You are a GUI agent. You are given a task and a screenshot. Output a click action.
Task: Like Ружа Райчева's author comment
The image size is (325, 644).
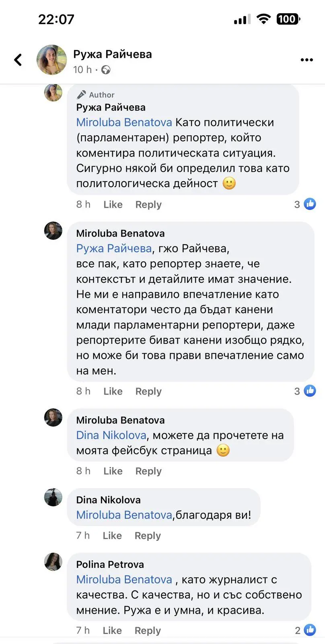(x=113, y=204)
